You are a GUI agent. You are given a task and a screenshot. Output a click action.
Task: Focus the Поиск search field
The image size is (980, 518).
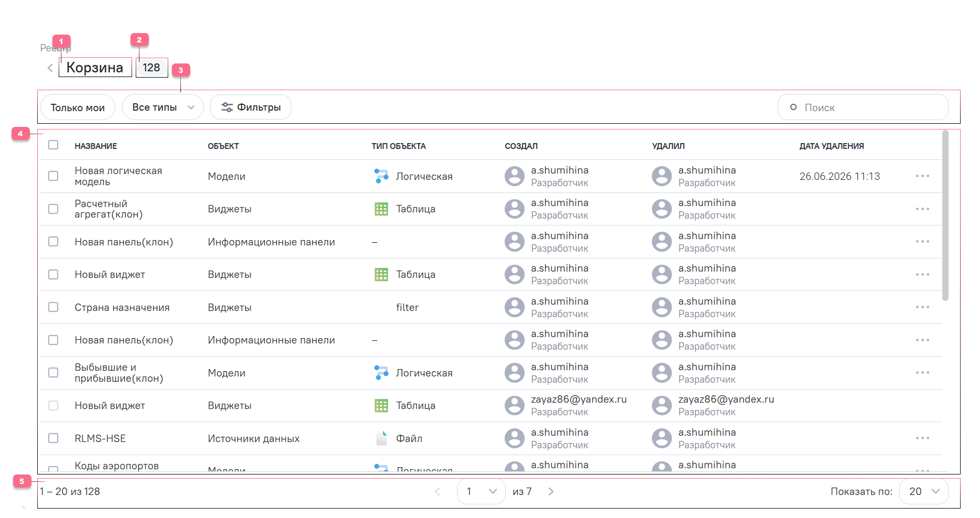863,107
